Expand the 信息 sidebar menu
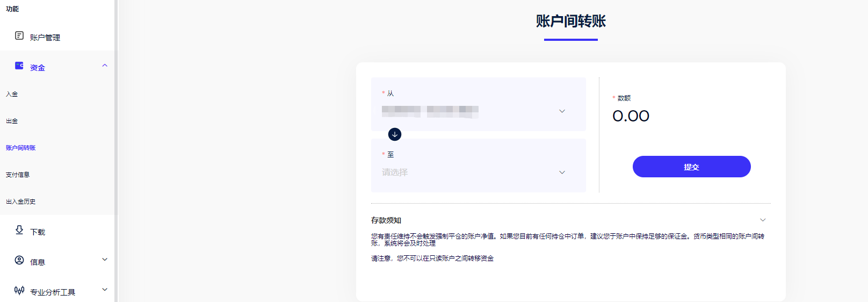 tap(105, 260)
